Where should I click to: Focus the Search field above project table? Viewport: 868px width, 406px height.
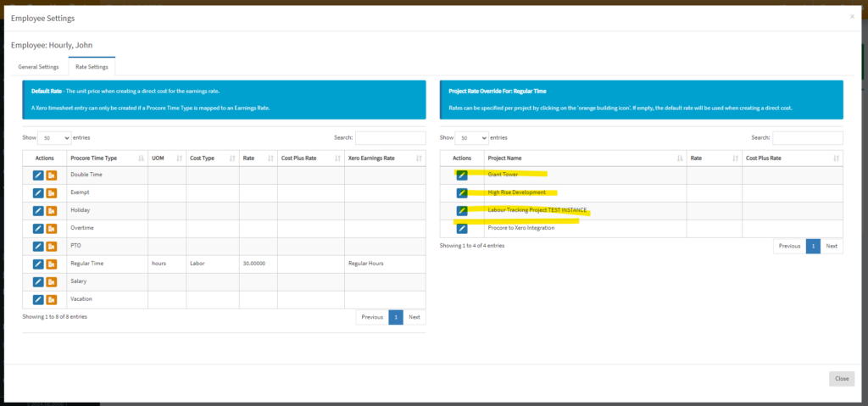(808, 137)
